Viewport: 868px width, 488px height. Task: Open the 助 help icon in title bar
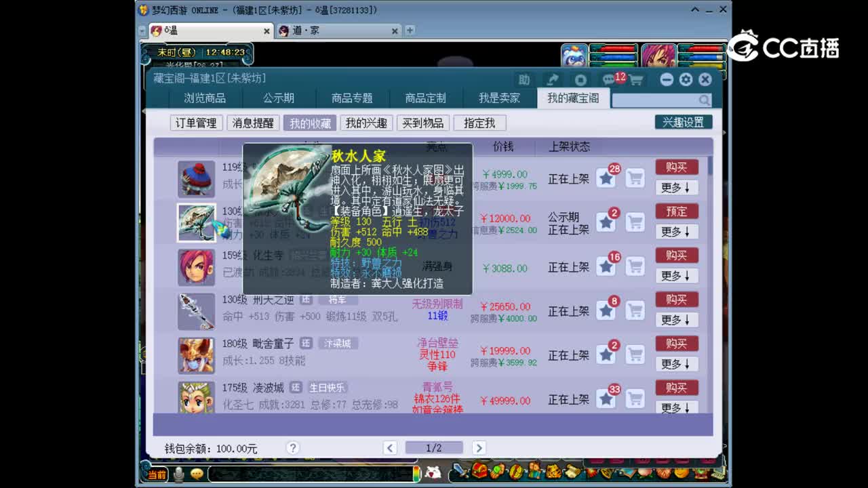[524, 79]
